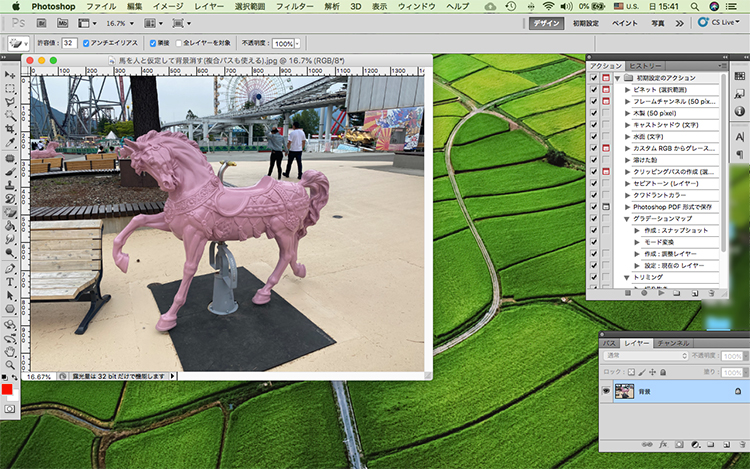Switch to the 写真 workspace
750x469 pixels.
tap(658, 23)
